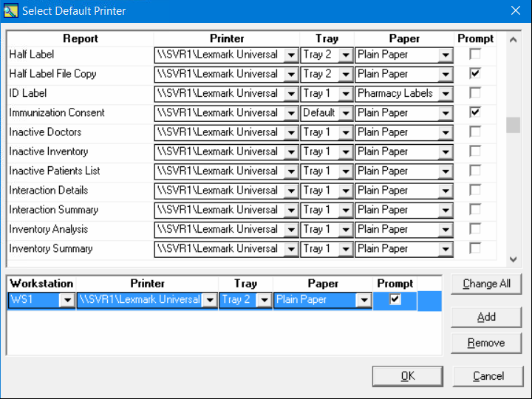Image resolution: width=532 pixels, height=399 pixels.
Task: Click the report list scrollbar thumb
Action: click(x=513, y=125)
